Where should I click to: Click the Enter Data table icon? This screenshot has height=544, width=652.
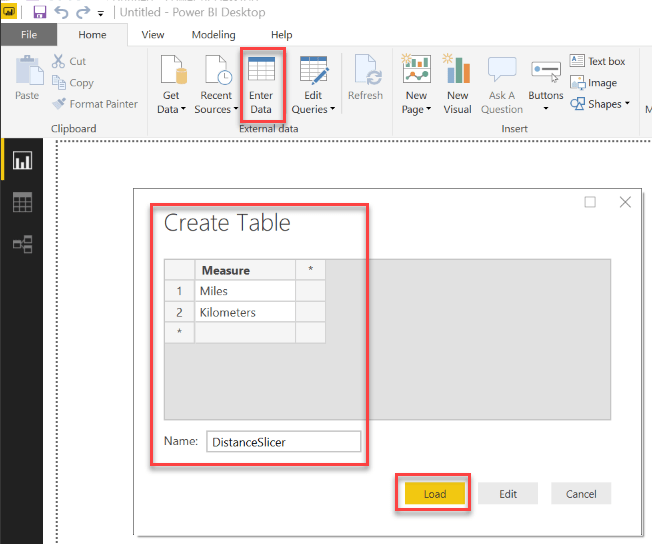(x=261, y=69)
